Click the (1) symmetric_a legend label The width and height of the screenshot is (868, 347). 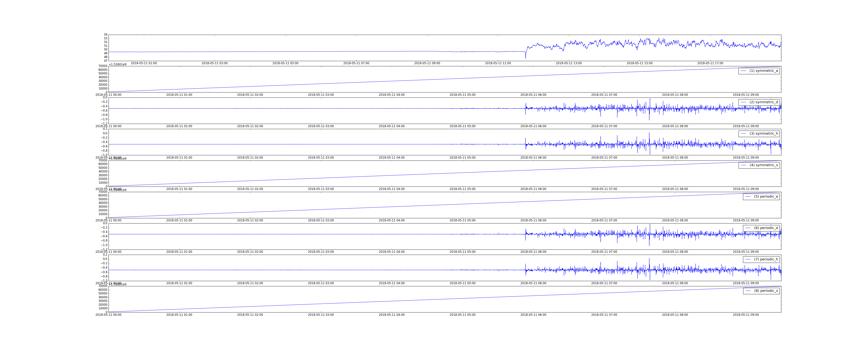click(763, 71)
